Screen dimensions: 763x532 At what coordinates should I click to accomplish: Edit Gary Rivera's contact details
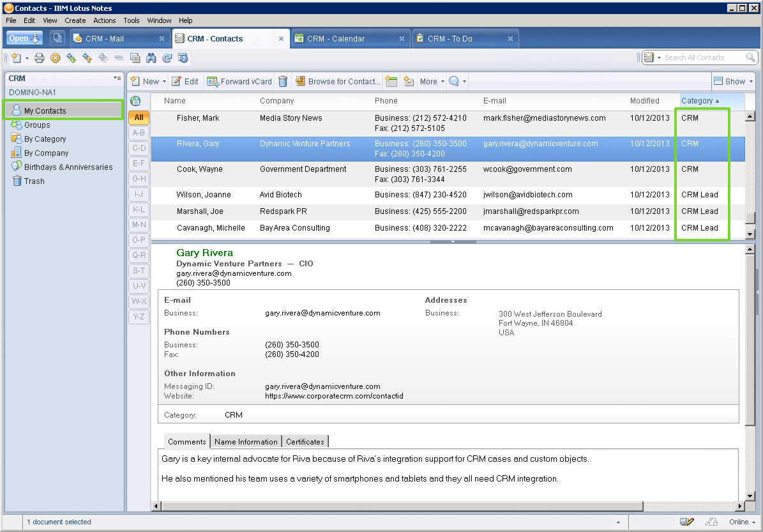185,81
